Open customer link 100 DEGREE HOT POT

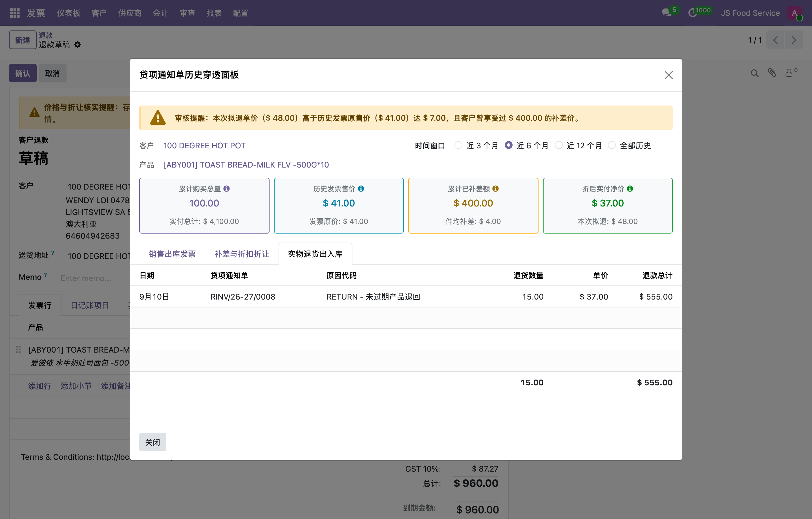(204, 146)
